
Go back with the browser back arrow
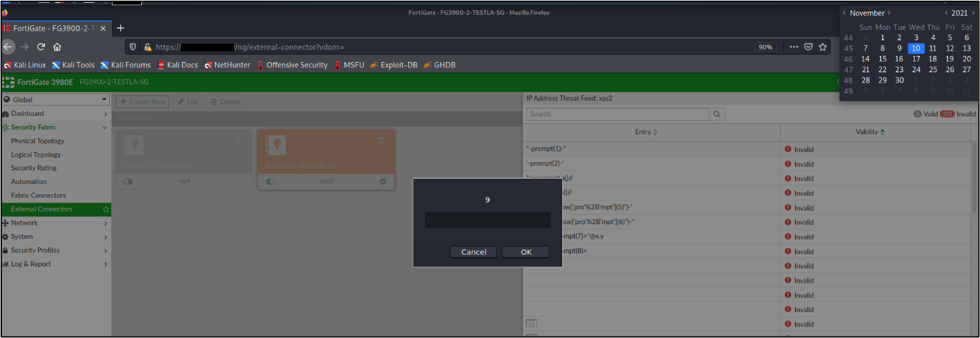[8, 47]
